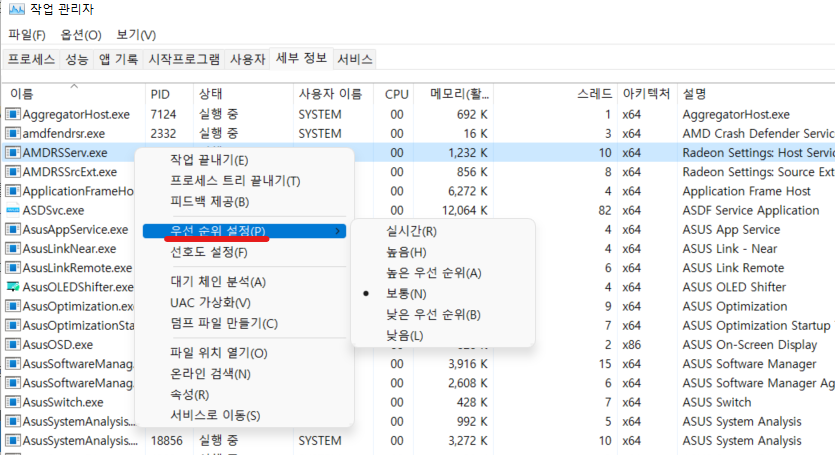Click the AsusLinkNear.exe process icon
The height and width of the screenshot is (455, 835).
coord(13,248)
